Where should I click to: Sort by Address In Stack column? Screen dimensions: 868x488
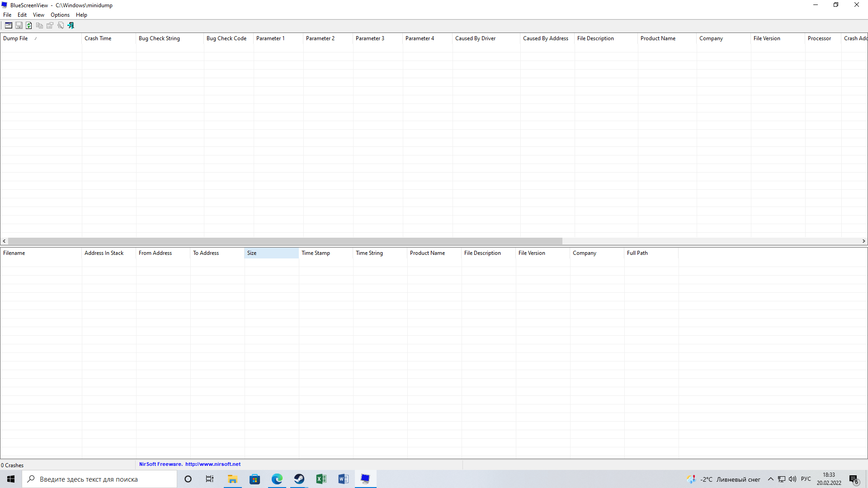(x=108, y=253)
